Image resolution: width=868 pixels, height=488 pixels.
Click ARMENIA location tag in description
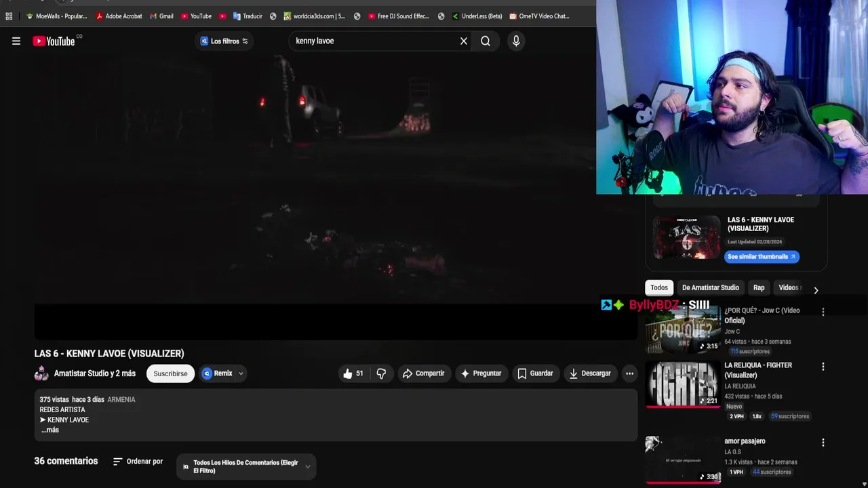click(x=121, y=399)
